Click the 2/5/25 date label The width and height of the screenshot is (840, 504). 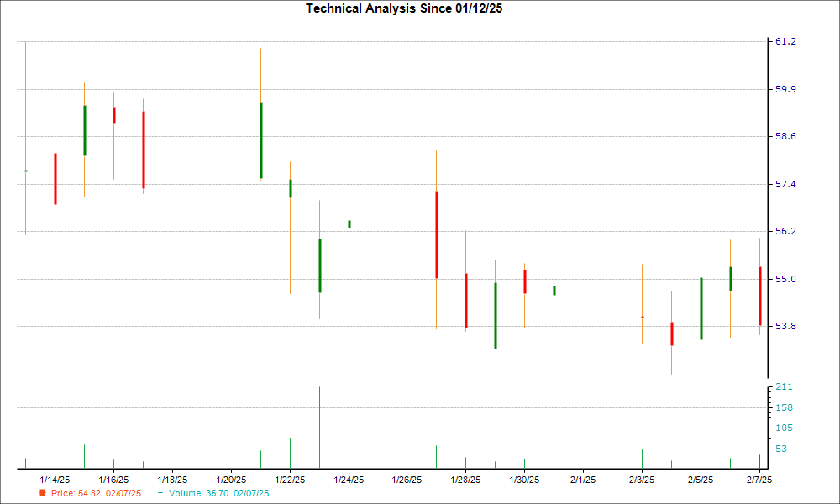coord(701,480)
